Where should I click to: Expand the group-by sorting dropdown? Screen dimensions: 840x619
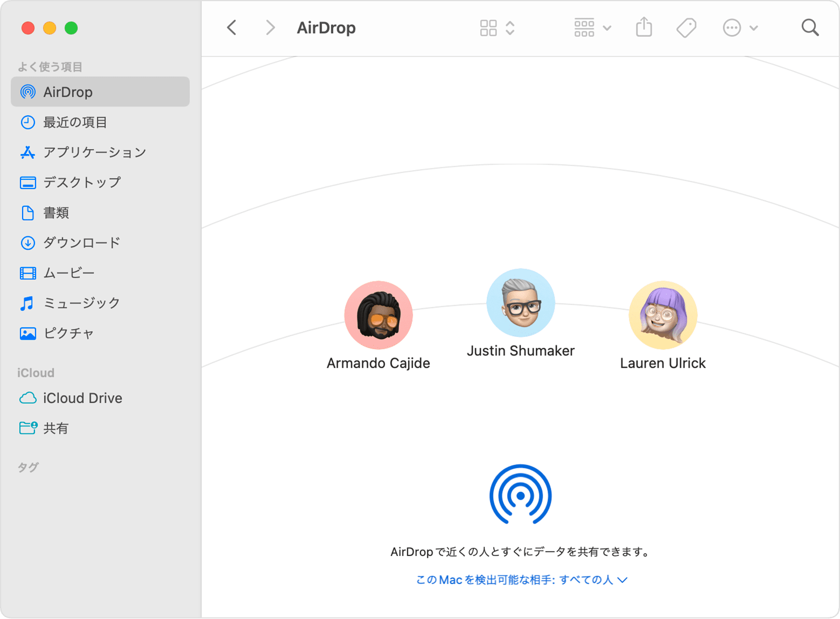[607, 27]
